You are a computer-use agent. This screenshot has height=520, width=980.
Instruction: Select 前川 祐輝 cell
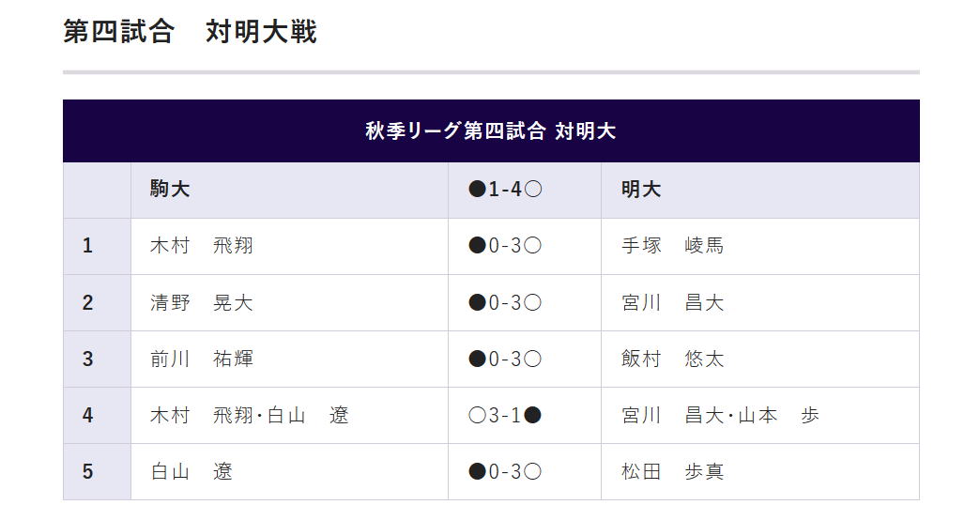pos(202,359)
